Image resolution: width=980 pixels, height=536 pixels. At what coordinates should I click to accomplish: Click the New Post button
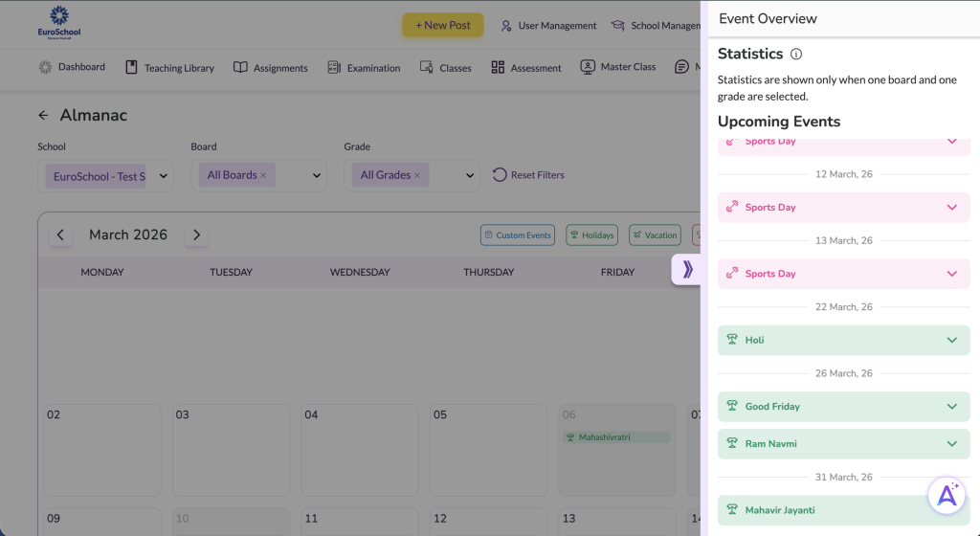pyautogui.click(x=442, y=25)
